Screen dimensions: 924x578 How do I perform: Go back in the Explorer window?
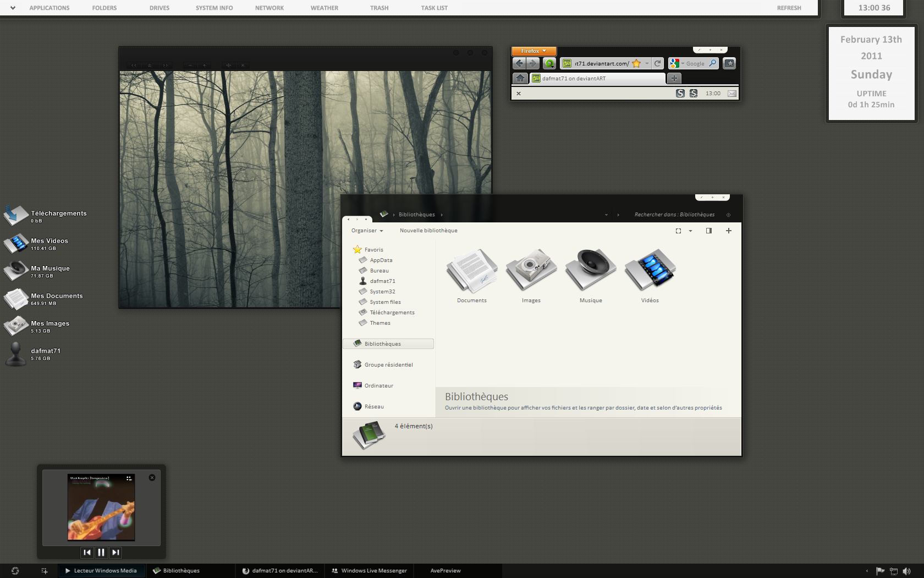click(x=348, y=219)
